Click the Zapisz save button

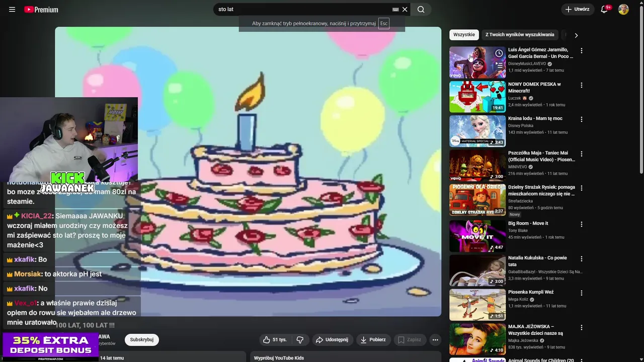(x=410, y=340)
